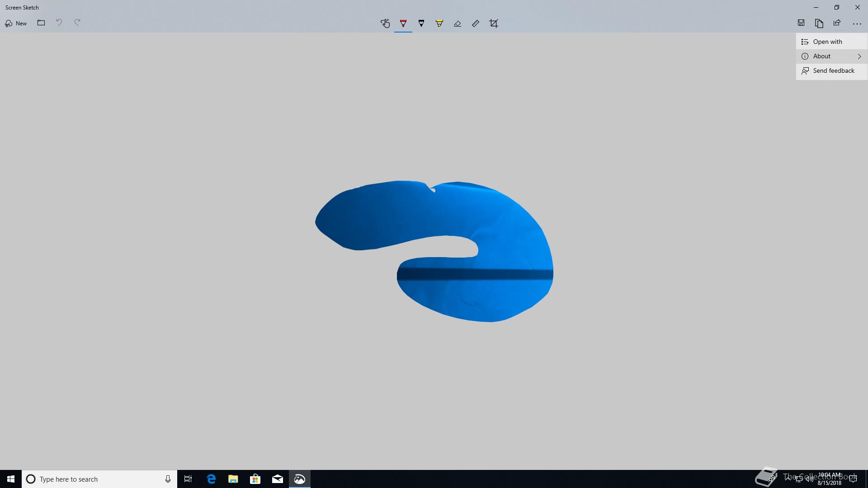This screenshot has height=488, width=868.
Task: Select the black Pencil tool
Action: [421, 23]
